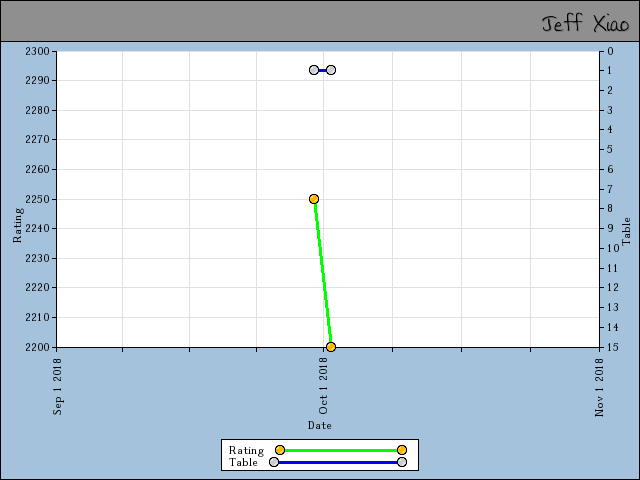Screen dimensions: 640x480
Task: Select the left gray Table data point
Action: click(314, 70)
